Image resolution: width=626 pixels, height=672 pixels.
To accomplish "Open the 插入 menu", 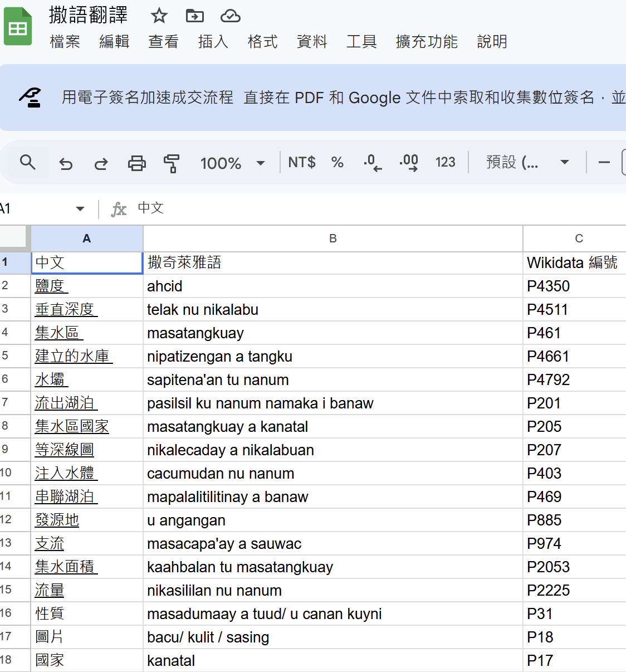I will tap(213, 42).
